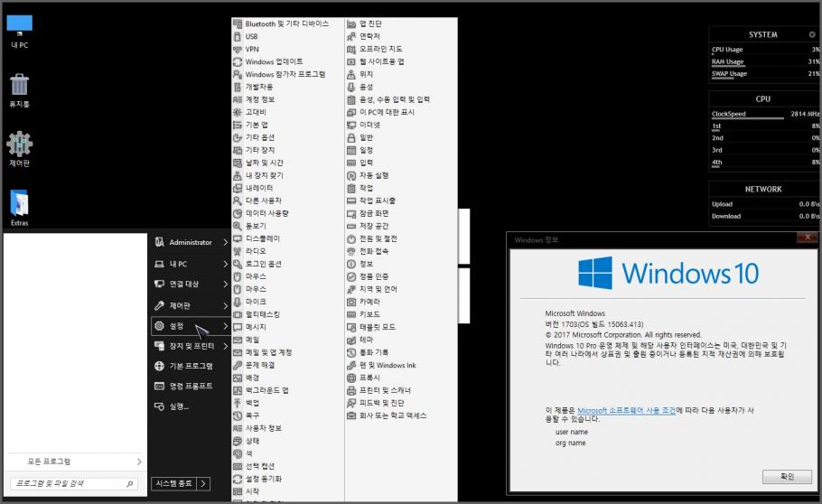Open arrow options next to 시스템 종료

(x=204, y=483)
